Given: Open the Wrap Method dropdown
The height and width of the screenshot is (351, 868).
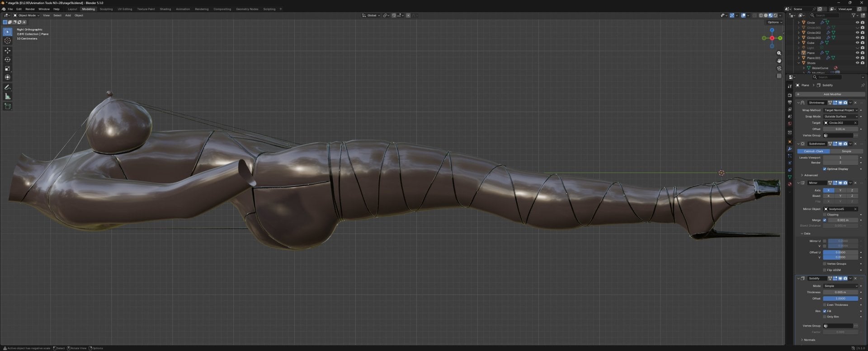Looking at the screenshot, I should click(x=840, y=110).
